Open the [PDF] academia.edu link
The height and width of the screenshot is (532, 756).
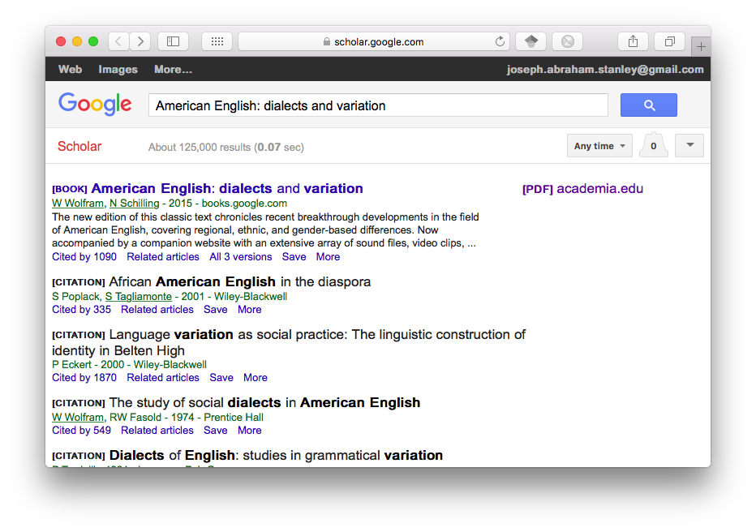coord(582,188)
